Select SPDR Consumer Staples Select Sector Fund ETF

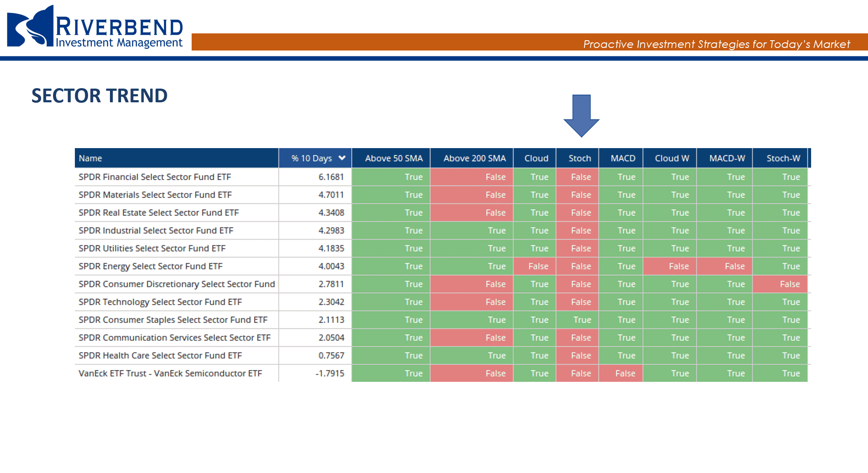(173, 320)
